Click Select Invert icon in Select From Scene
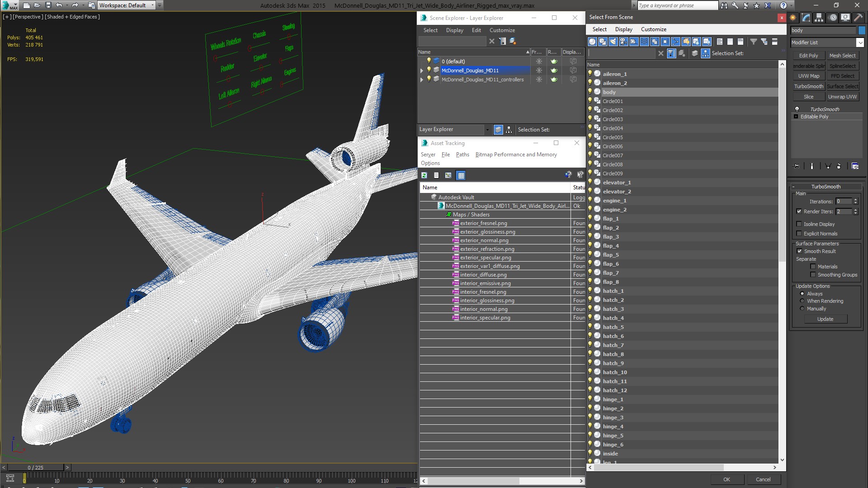Viewport: 868px width, 488px height. coord(740,42)
